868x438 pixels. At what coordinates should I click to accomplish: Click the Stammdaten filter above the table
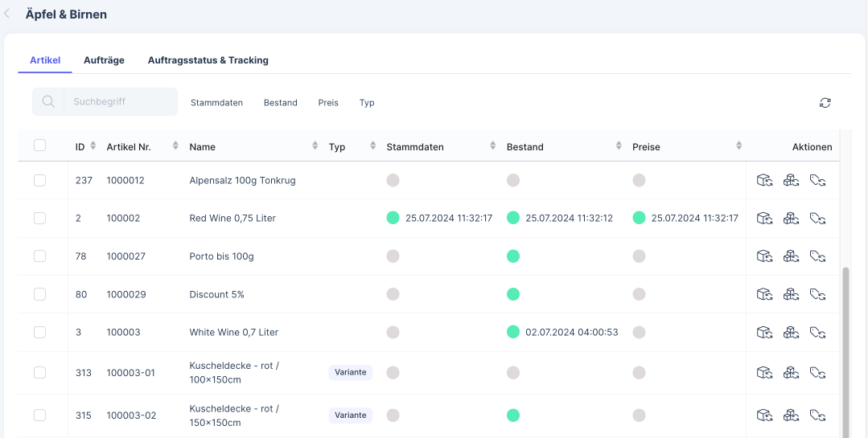click(216, 103)
